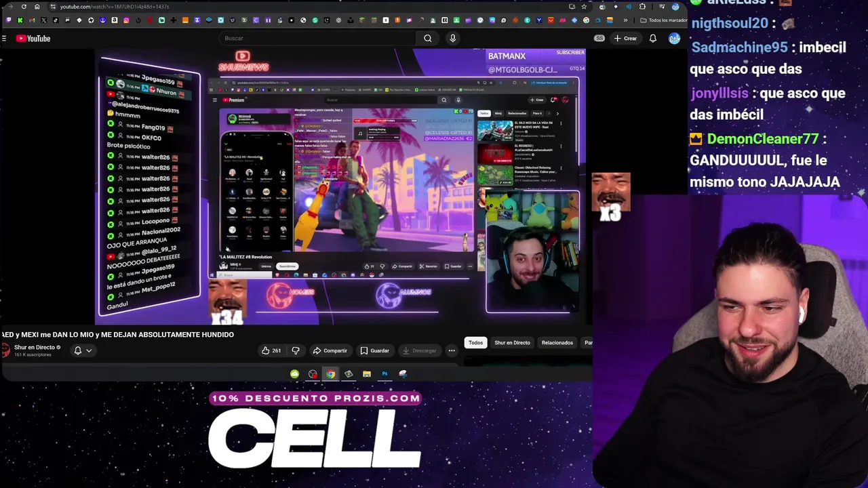868x488 pixels.
Task: Open the site information icon beside the URL
Action: click(52, 7)
